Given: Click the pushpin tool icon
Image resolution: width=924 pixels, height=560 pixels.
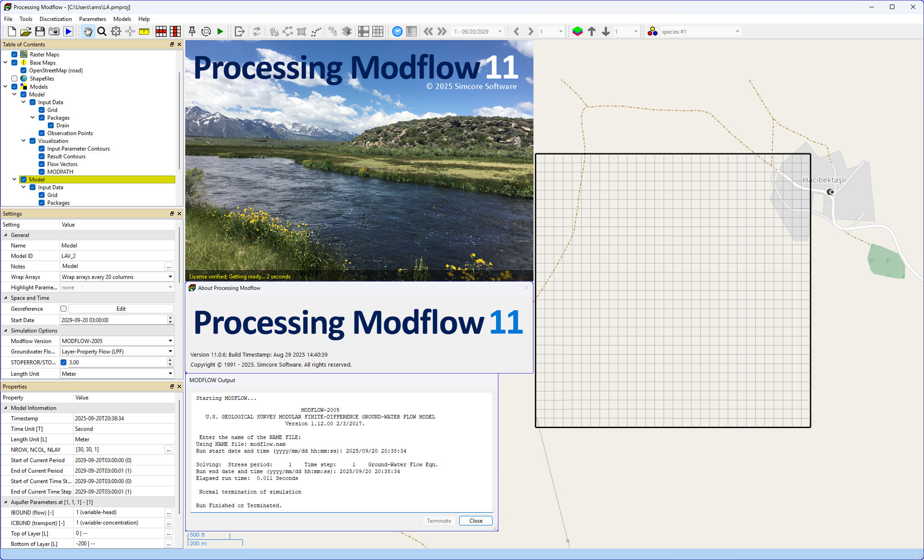Looking at the screenshot, I should 192,31.
